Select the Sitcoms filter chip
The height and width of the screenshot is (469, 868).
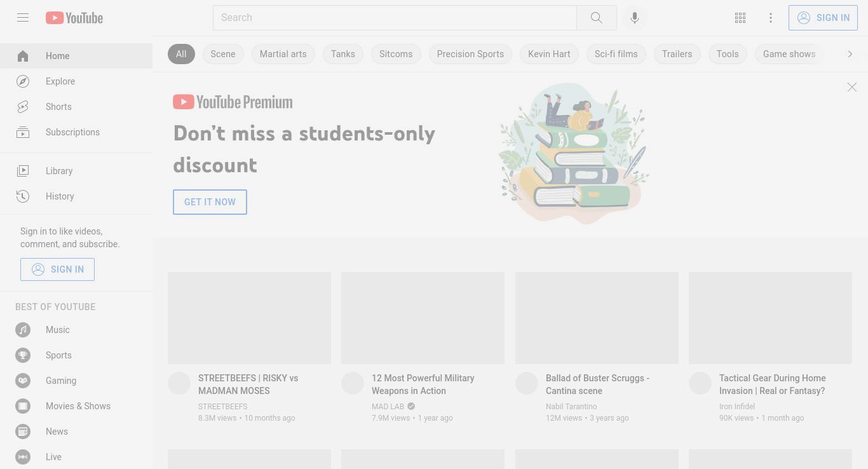coord(396,54)
